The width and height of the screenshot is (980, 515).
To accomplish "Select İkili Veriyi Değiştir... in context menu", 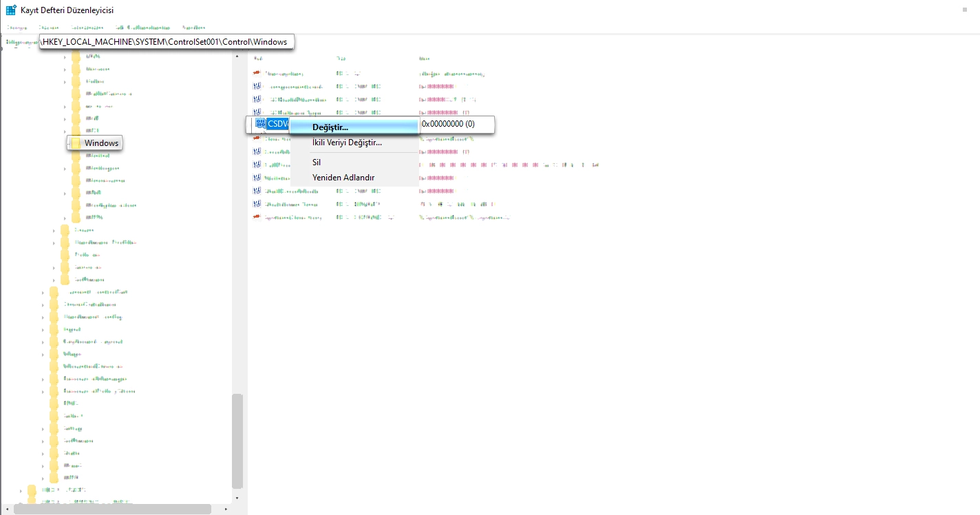I will pyautogui.click(x=346, y=143).
